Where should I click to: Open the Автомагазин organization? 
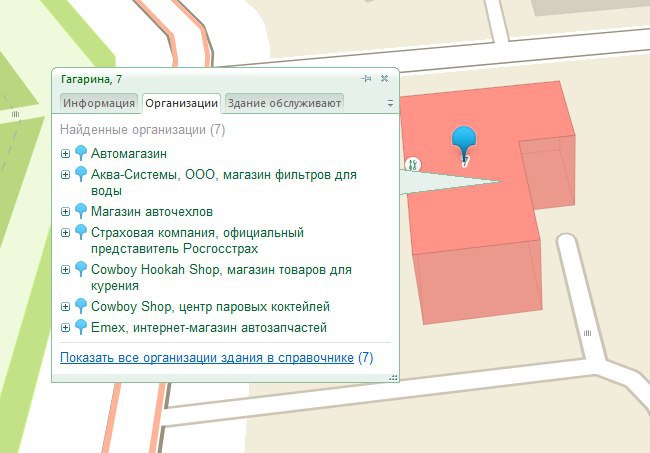[129, 154]
